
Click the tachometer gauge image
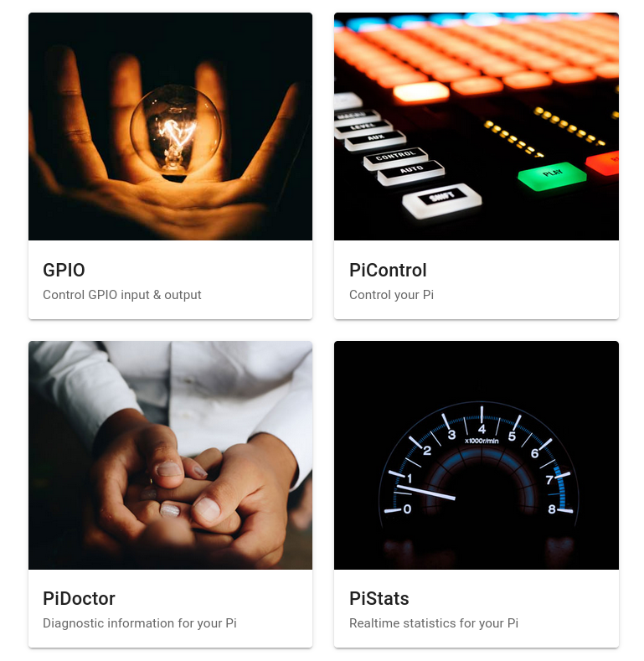click(477, 455)
